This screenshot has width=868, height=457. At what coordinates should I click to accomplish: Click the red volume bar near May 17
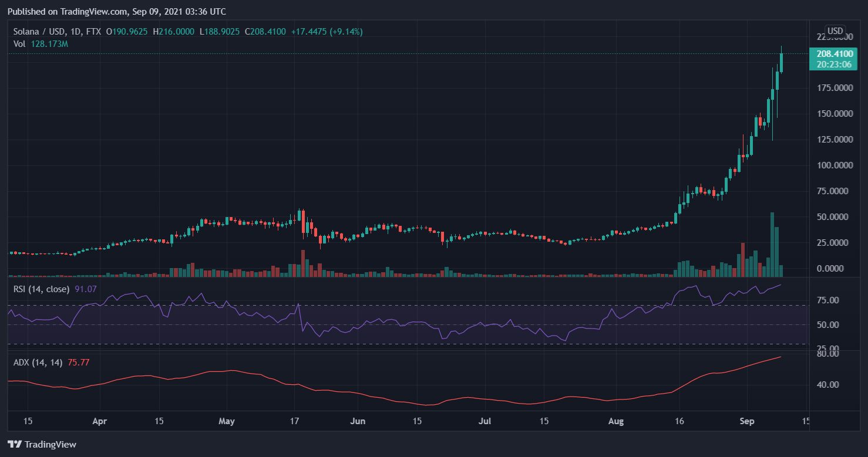coord(303,263)
